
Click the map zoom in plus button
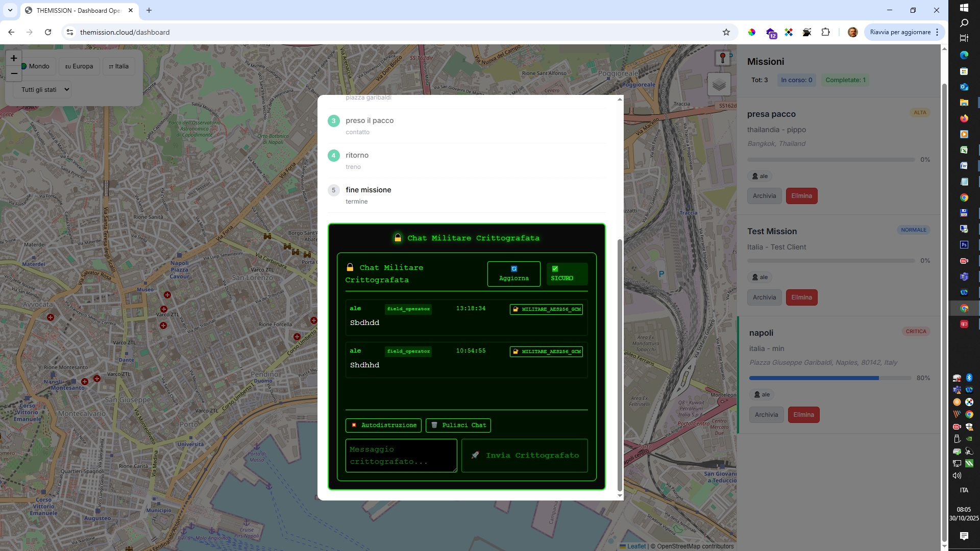tap(14, 58)
